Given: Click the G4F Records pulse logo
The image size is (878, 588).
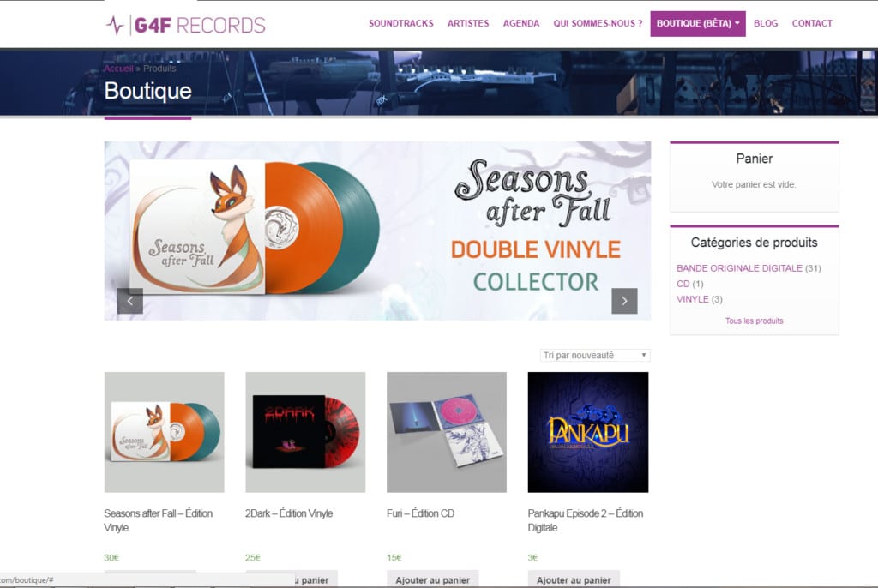Looking at the screenshot, I should [x=185, y=25].
